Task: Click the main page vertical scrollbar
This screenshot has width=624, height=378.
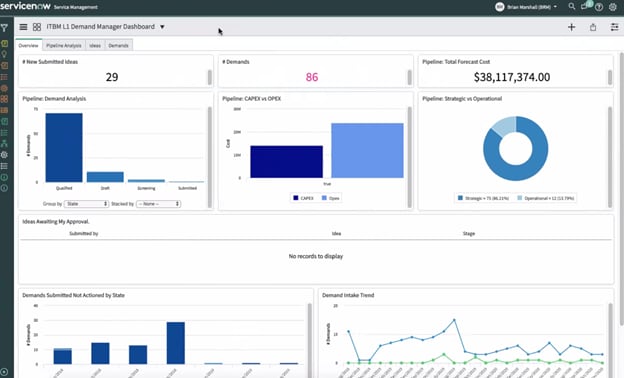Action: (x=622, y=189)
